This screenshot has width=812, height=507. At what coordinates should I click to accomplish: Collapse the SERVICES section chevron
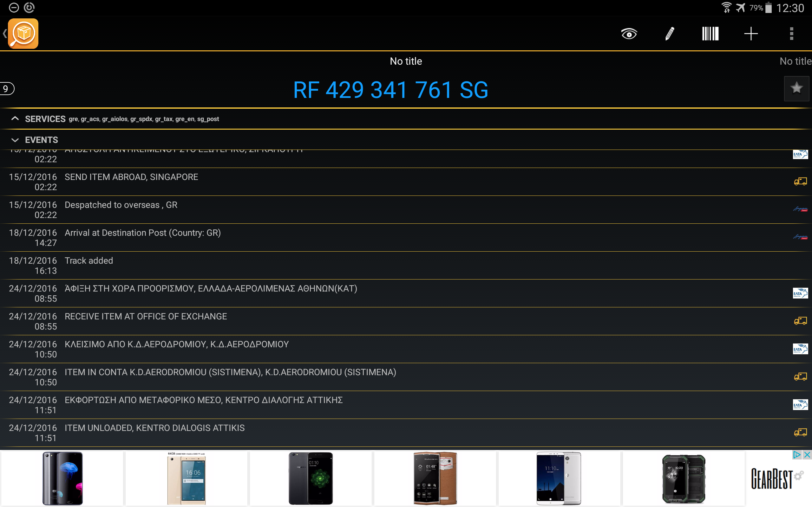click(15, 119)
